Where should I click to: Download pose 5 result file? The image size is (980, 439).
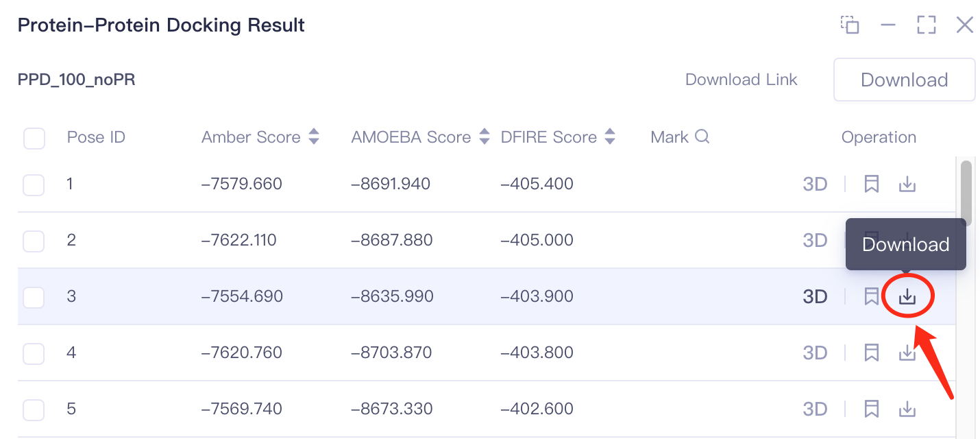point(907,409)
